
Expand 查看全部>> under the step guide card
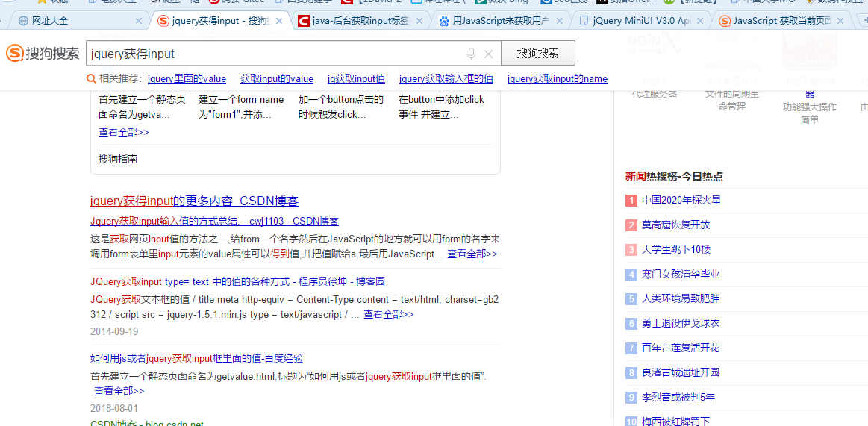123,132
